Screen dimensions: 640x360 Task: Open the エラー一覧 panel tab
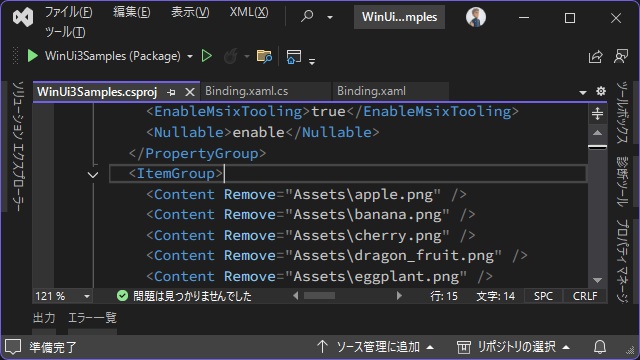[92, 318]
